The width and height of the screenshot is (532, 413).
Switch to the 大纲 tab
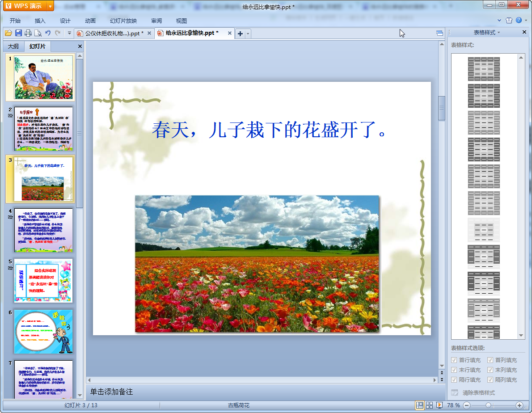click(x=13, y=46)
